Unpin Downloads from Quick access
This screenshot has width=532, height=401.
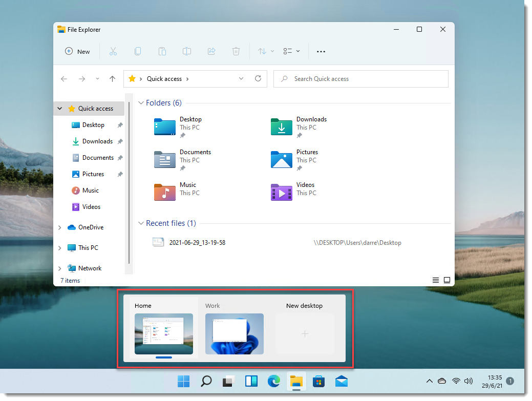click(x=120, y=141)
